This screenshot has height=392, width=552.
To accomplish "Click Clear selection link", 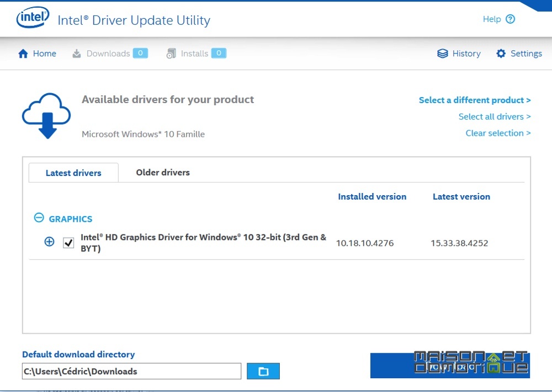I will pyautogui.click(x=498, y=133).
